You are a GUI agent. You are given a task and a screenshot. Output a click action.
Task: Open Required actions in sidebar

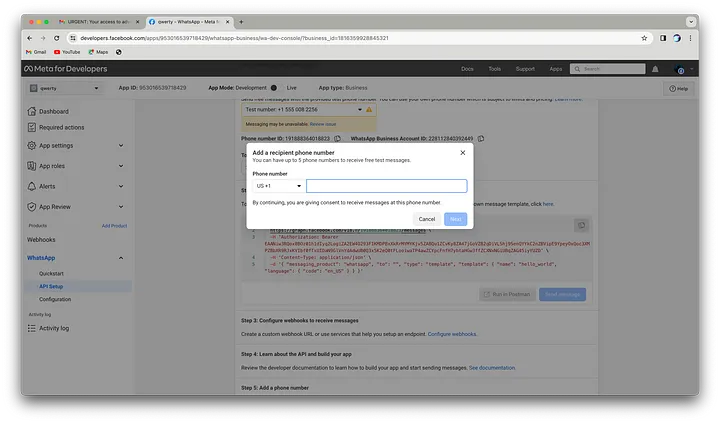(x=62, y=127)
